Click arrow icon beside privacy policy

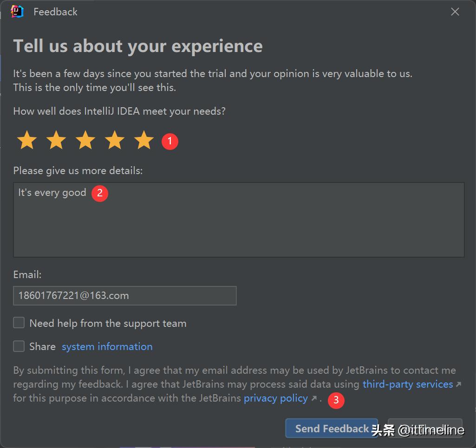tap(314, 398)
